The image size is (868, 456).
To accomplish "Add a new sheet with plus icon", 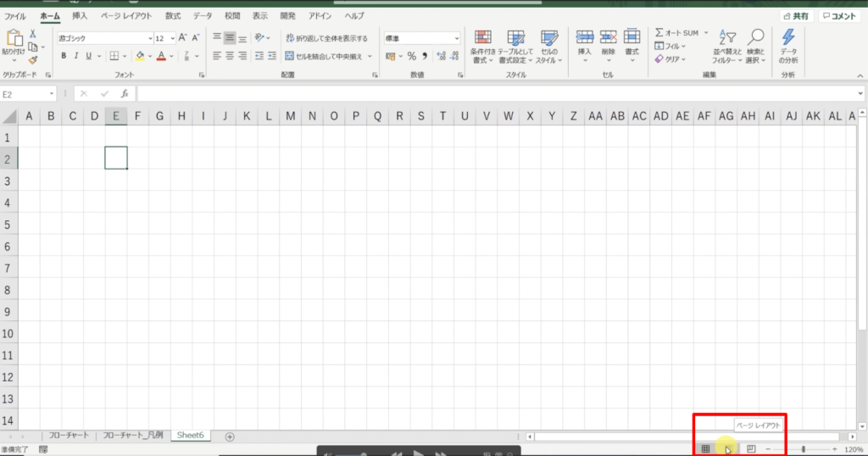I will [230, 436].
